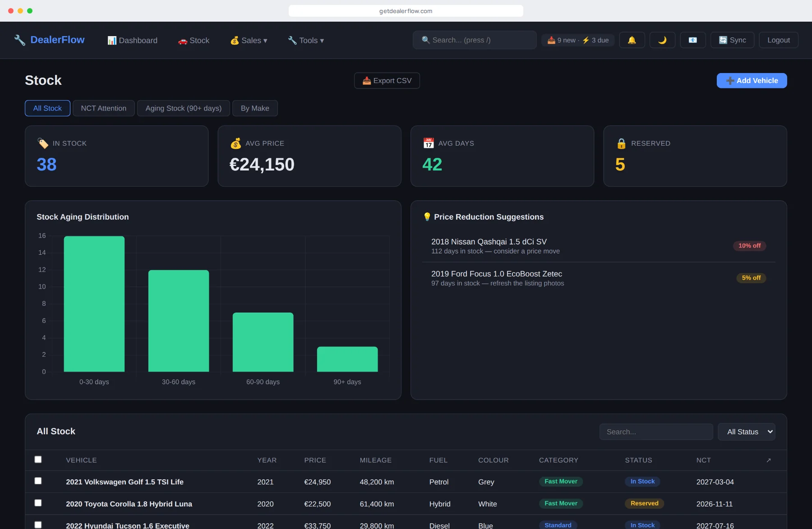This screenshot has width=812, height=529.
Task: Click the 10% off badge for Nissan Qashqai
Action: [749, 246]
